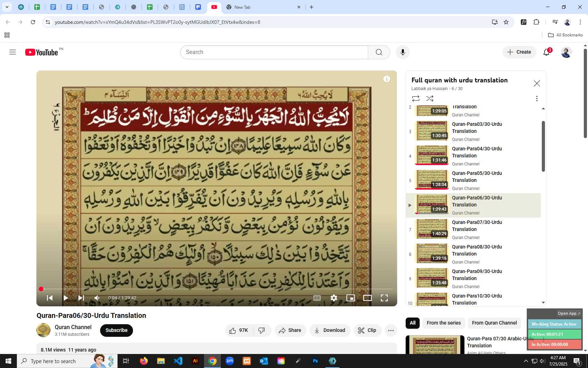Image resolution: width=588 pixels, height=368 pixels.
Task: Seek along the video progress bar
Action: click(217, 289)
